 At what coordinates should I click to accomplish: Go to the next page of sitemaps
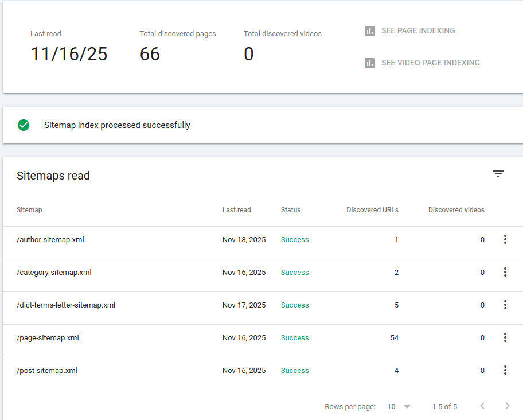(507, 406)
